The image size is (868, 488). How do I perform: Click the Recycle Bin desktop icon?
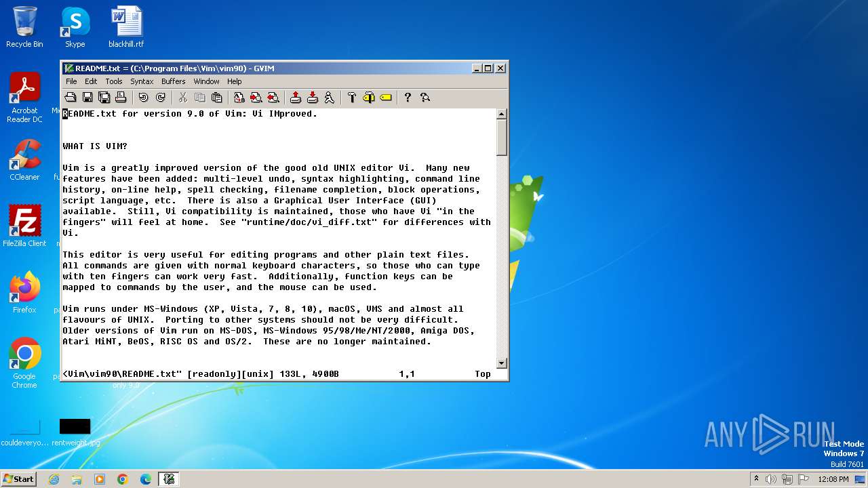24,28
